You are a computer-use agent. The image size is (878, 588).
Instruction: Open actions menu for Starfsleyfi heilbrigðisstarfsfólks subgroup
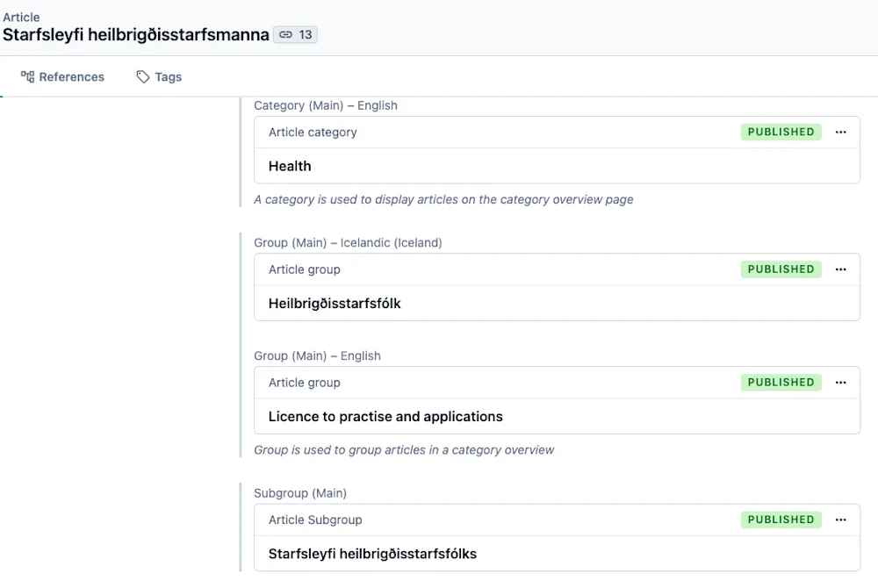(840, 520)
